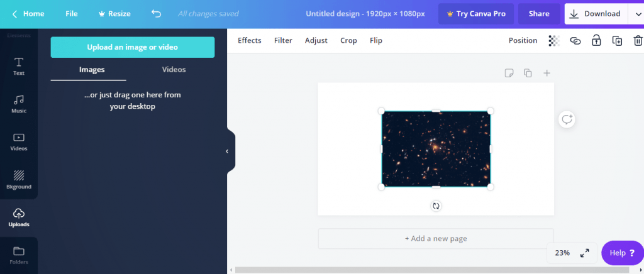
Task: Go back to Home
Action: click(28, 14)
